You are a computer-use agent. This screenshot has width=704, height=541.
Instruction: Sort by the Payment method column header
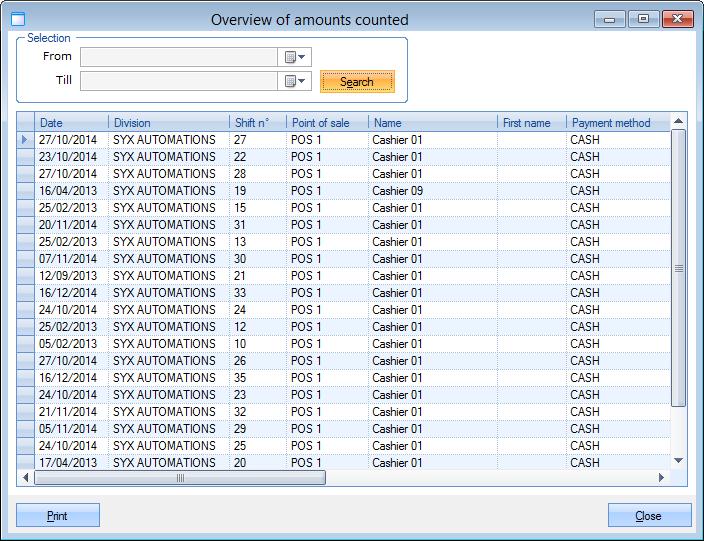pos(612,123)
